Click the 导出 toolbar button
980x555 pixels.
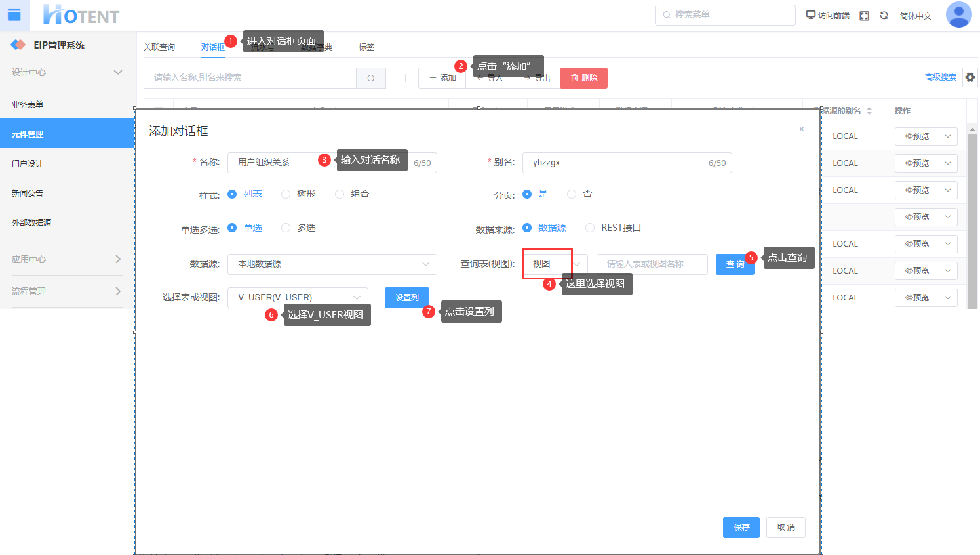[537, 78]
